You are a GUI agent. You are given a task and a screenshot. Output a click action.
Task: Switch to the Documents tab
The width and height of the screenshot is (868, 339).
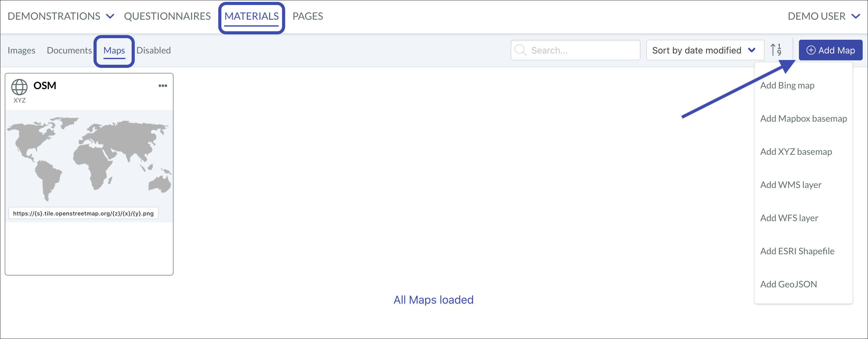69,50
